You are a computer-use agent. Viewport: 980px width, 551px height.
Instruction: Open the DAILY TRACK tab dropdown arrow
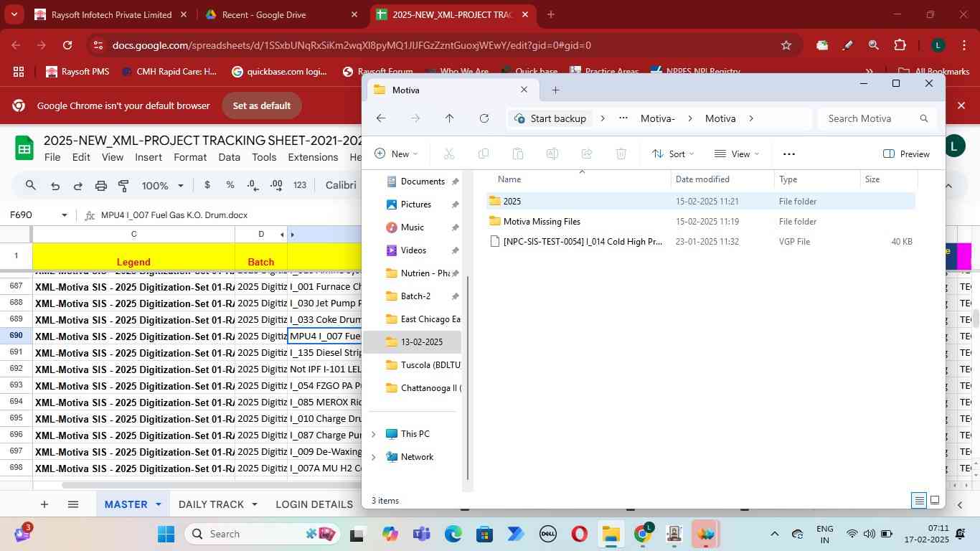pyautogui.click(x=254, y=504)
